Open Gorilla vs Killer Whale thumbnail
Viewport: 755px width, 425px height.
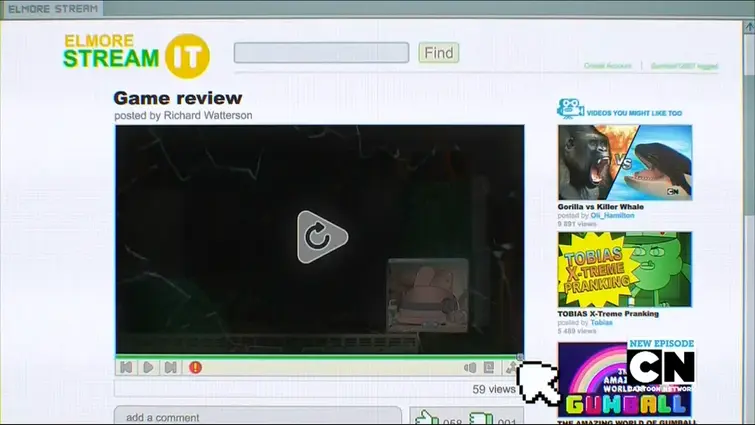[625, 162]
